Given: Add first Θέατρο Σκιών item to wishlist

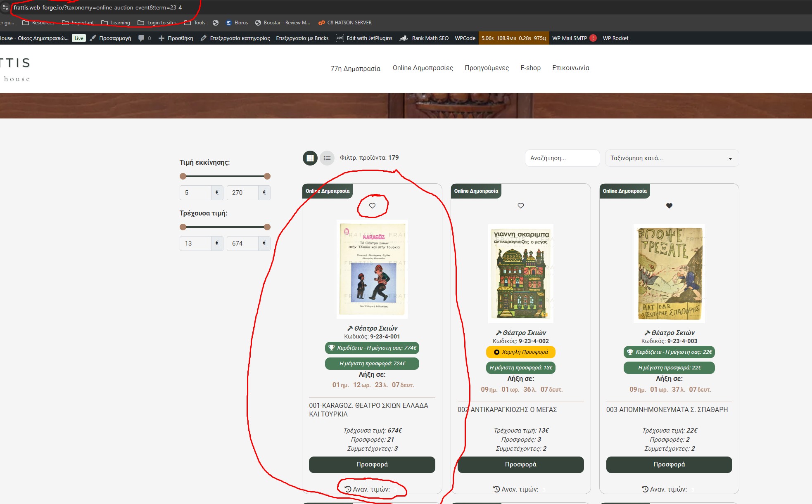Looking at the screenshot, I should point(372,206).
